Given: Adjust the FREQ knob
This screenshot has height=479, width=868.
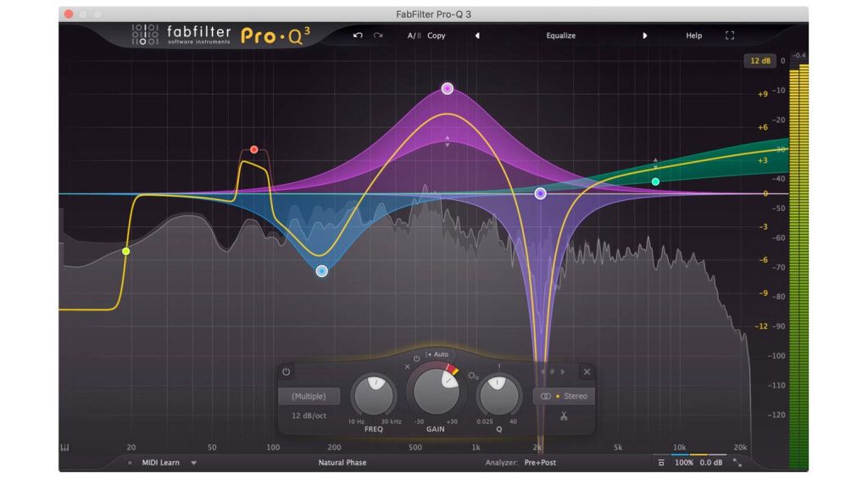Looking at the screenshot, I should pyautogui.click(x=374, y=395).
